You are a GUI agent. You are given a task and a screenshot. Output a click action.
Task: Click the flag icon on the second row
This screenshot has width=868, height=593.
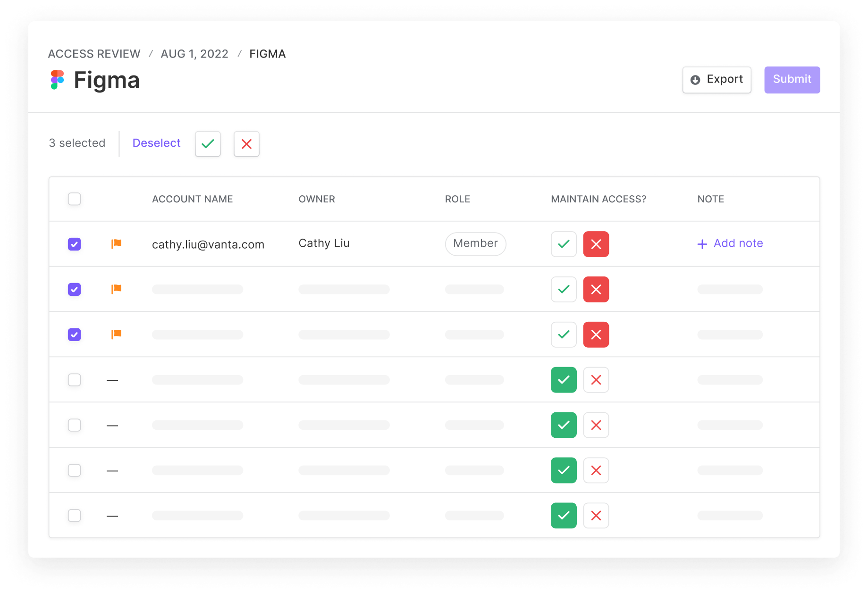coord(116,289)
